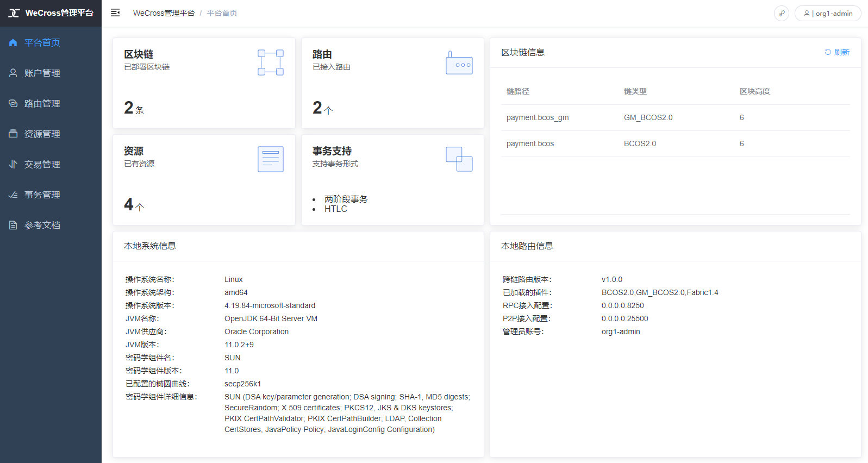Screen dimensions: 868x463
Task: Click the home icon for 平台首页
Action: coord(13,42)
